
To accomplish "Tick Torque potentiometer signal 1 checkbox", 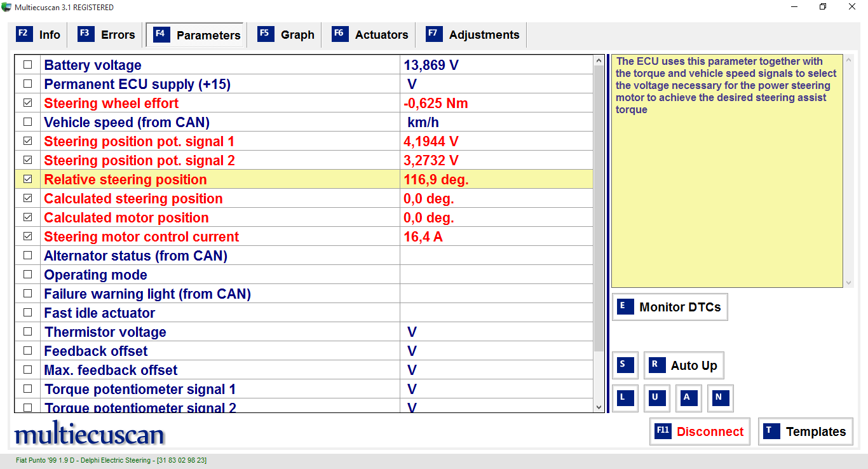I will 27,389.
